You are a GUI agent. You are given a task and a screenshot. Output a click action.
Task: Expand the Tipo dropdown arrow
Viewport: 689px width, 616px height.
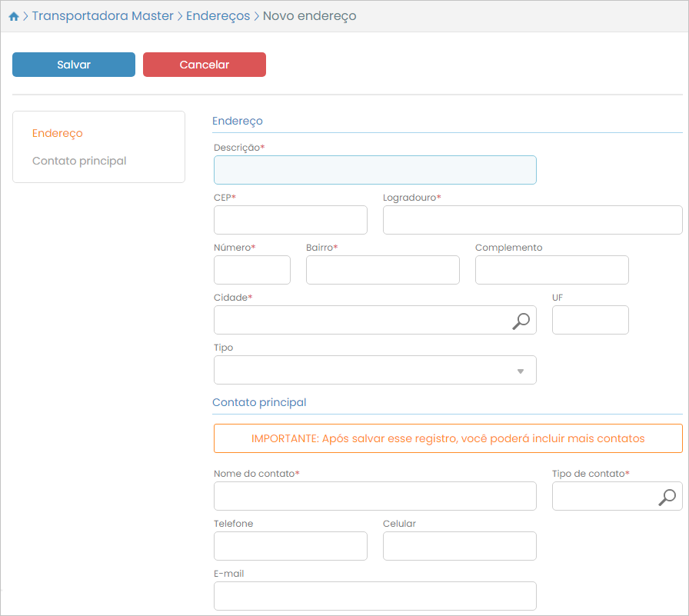click(521, 371)
